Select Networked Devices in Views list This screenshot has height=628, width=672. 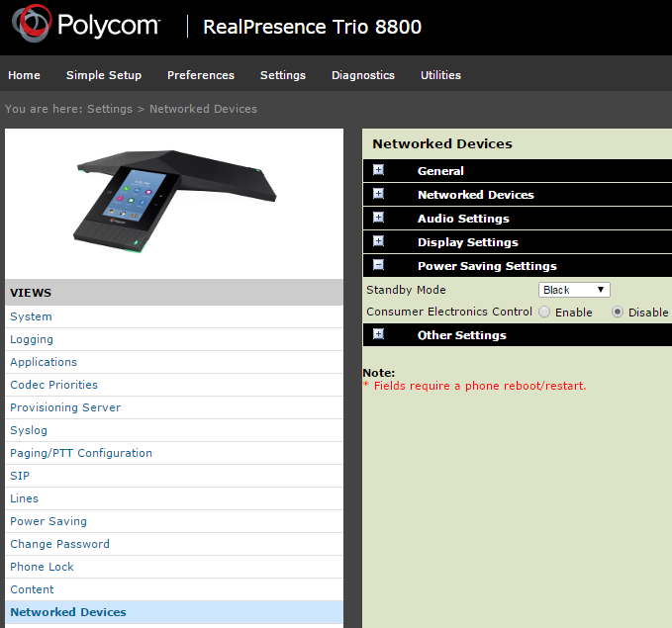tap(174, 612)
